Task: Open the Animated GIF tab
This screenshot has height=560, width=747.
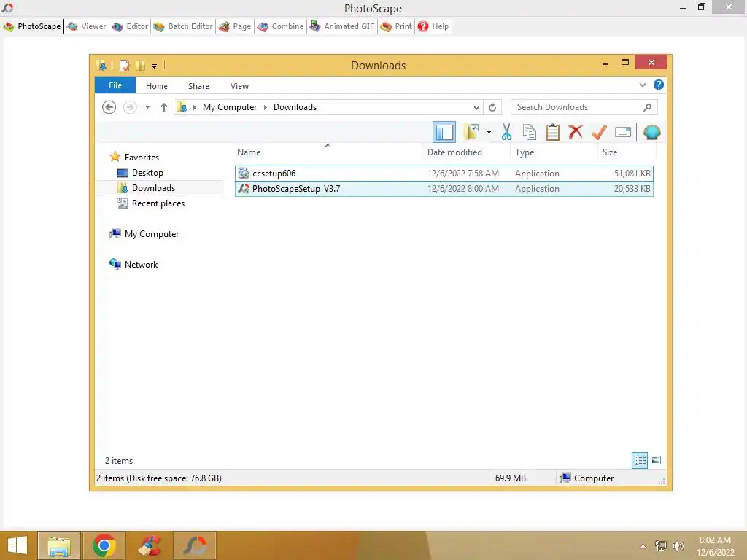Action: click(342, 26)
